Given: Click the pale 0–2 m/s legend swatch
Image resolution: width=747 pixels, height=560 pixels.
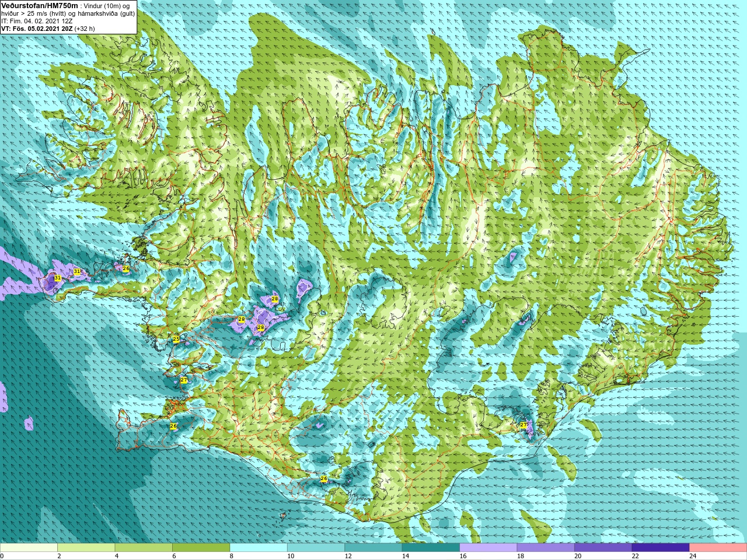Looking at the screenshot, I should (29, 548).
